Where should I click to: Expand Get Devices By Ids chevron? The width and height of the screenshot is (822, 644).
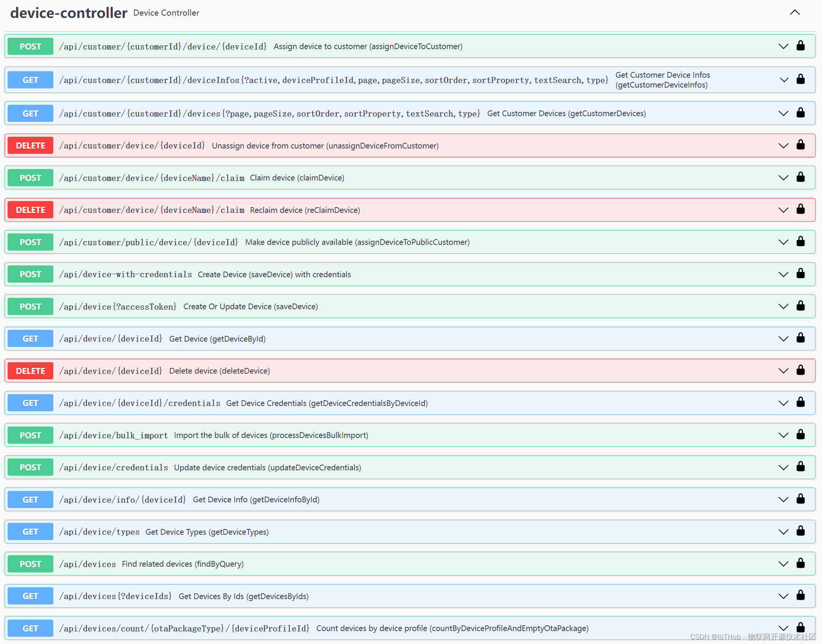point(783,596)
